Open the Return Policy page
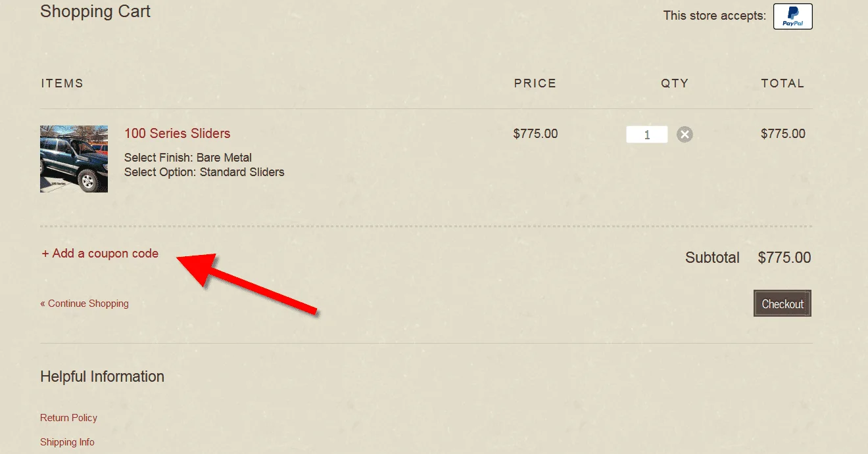The width and height of the screenshot is (868, 454). (68, 418)
